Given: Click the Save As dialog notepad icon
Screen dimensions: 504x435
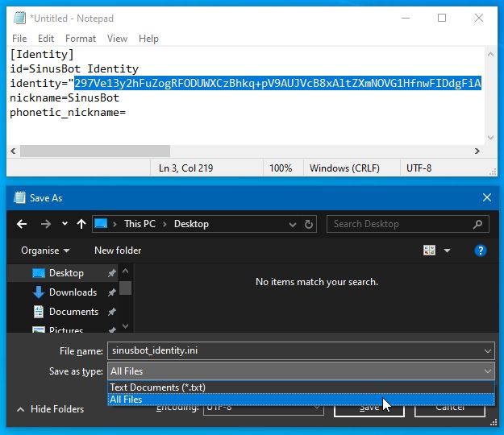Looking at the screenshot, I should [19, 197].
